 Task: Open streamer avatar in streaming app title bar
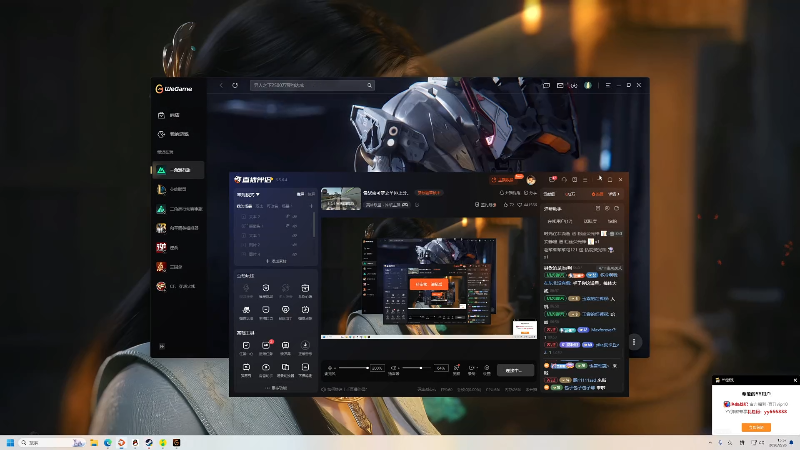point(531,180)
